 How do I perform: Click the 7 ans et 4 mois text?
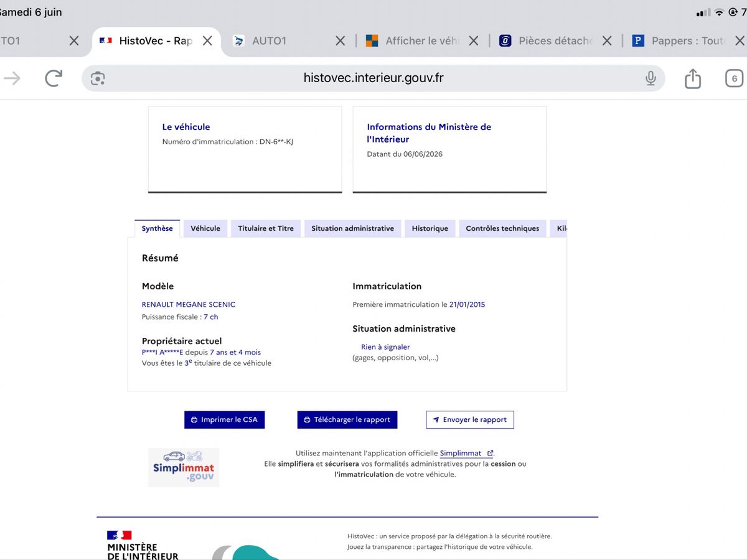click(x=235, y=353)
